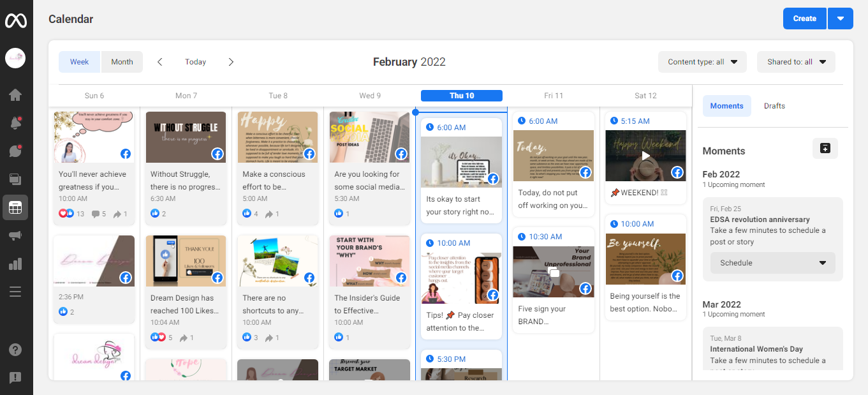Click Facebook badge on 'Be yourself' post
868x395 pixels.
tap(677, 276)
